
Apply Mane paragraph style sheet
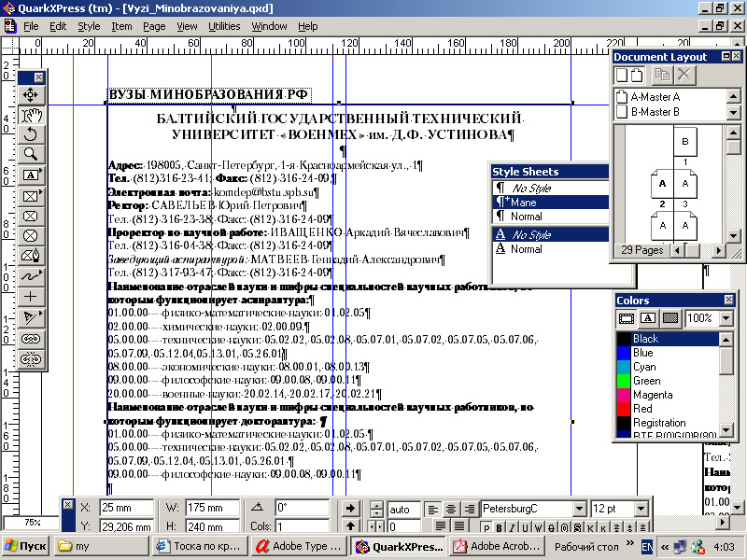[x=550, y=203]
